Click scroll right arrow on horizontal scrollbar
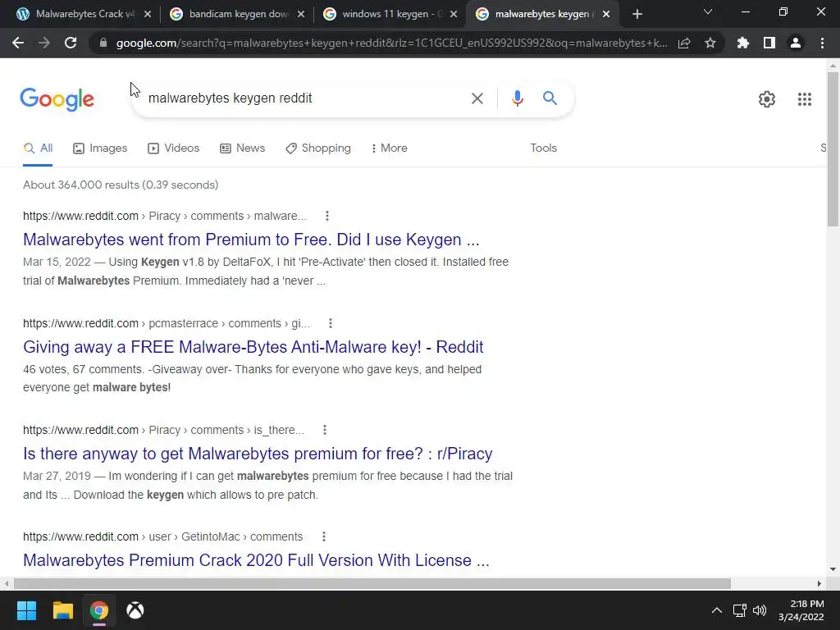 point(819,583)
